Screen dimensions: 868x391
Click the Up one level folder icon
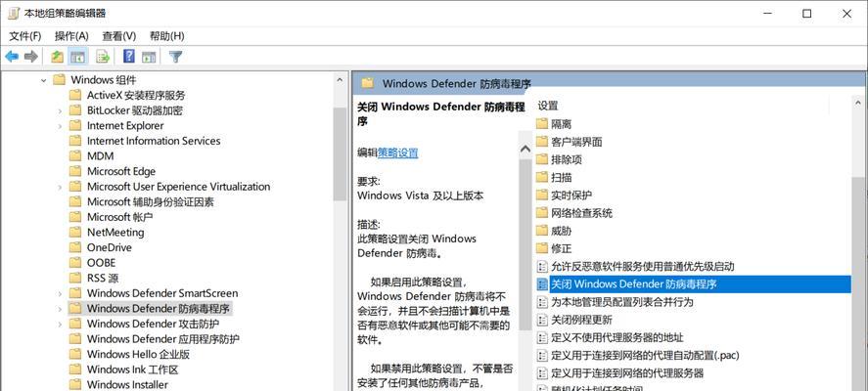[x=57, y=57]
